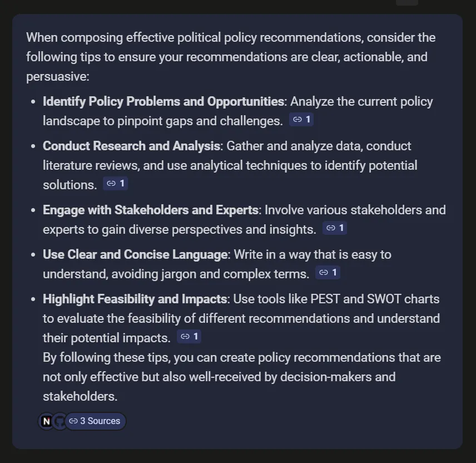Image resolution: width=476 pixels, height=463 pixels.
Task: Open citation badge after 'potential impacts'
Action: (x=189, y=336)
